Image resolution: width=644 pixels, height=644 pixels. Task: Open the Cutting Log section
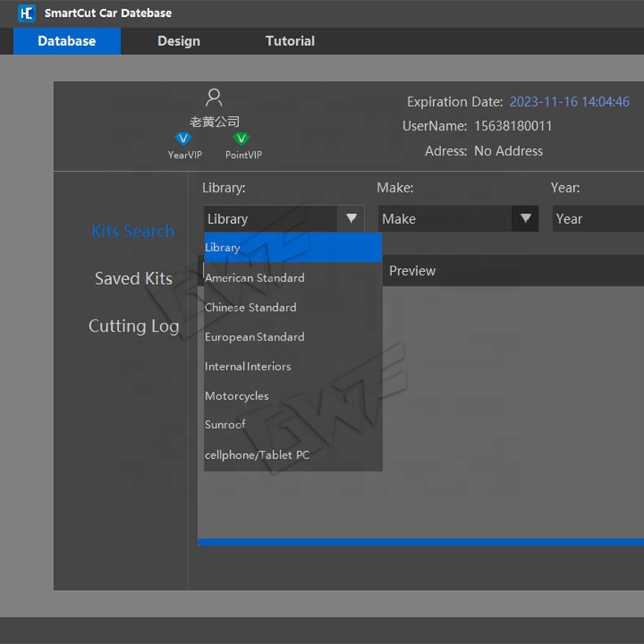point(134,326)
